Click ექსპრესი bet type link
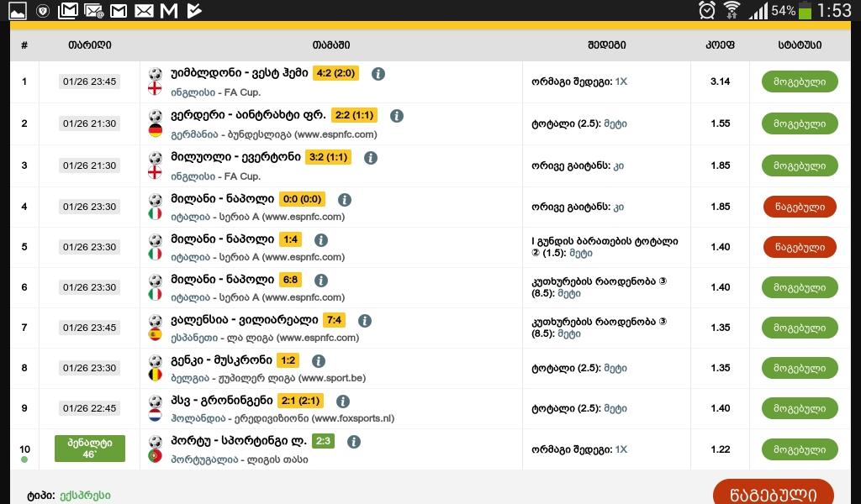The image size is (861, 504). pyautogui.click(x=85, y=496)
